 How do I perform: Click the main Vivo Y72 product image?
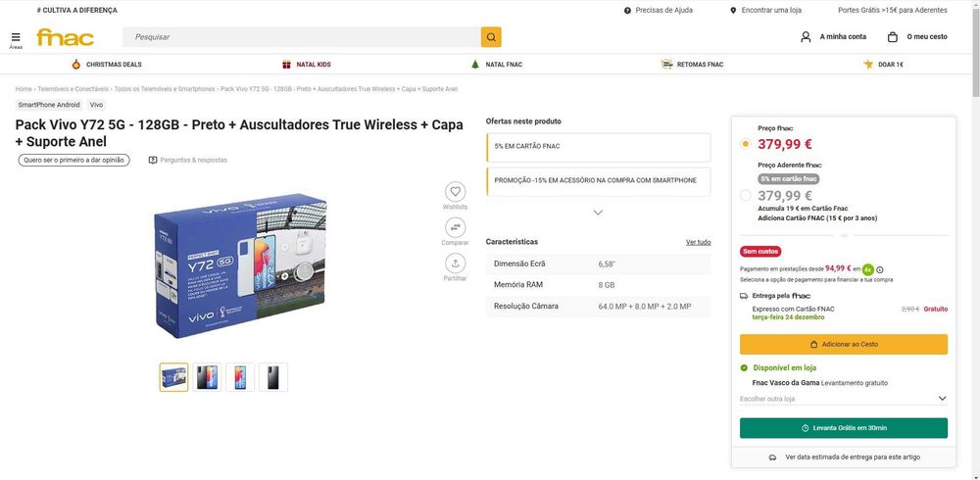point(240,265)
